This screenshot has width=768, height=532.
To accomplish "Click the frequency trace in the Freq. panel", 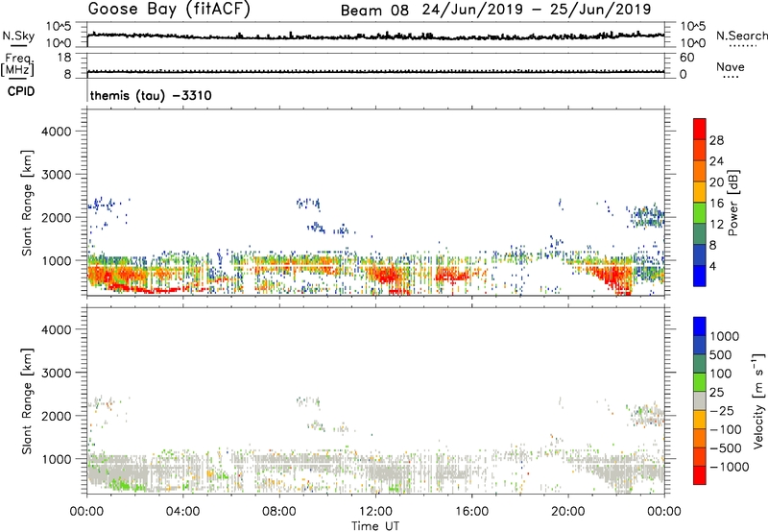I will [375, 71].
